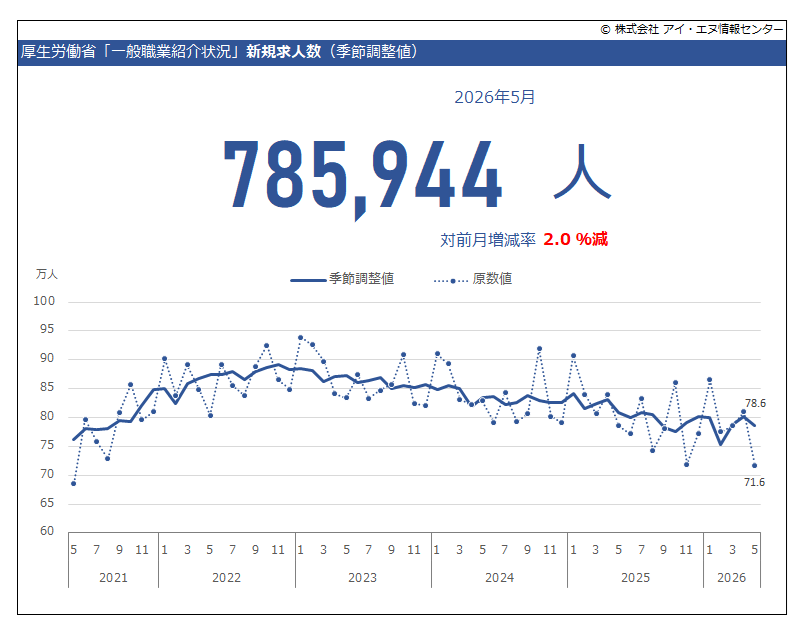Click the highest raw data point in January 2023
The image size is (804, 635).
click(x=300, y=338)
